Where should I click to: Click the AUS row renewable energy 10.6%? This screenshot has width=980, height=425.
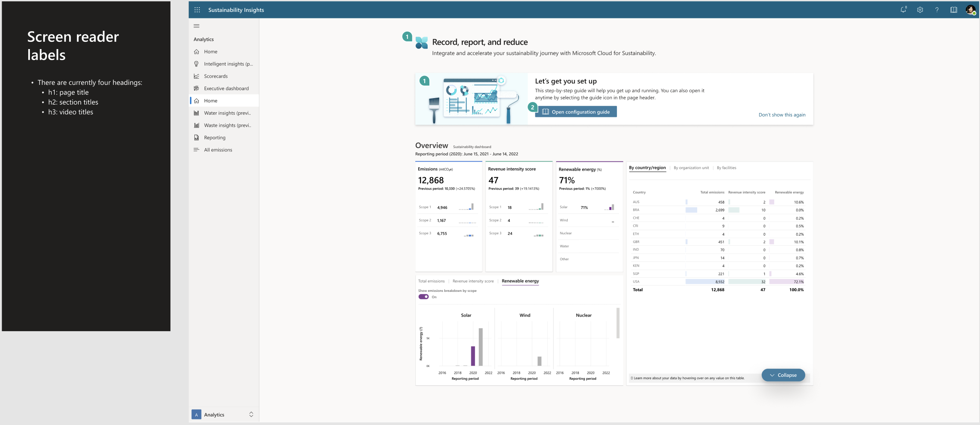(798, 202)
